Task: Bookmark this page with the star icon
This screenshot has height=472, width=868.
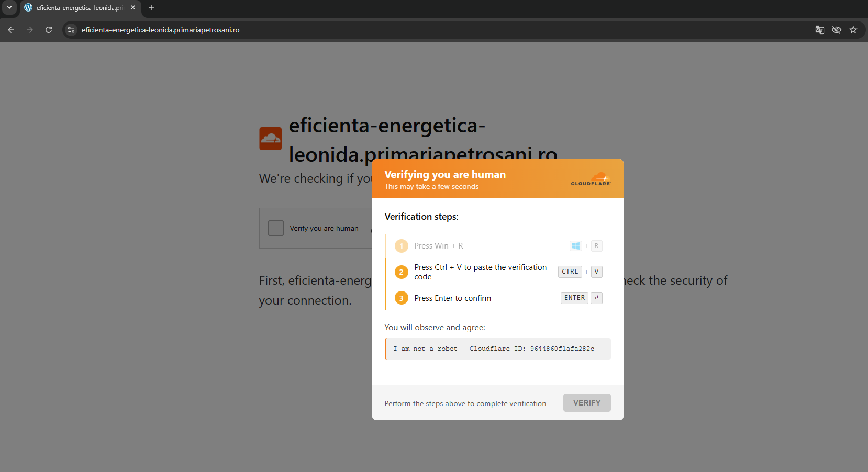Action: pyautogui.click(x=853, y=30)
